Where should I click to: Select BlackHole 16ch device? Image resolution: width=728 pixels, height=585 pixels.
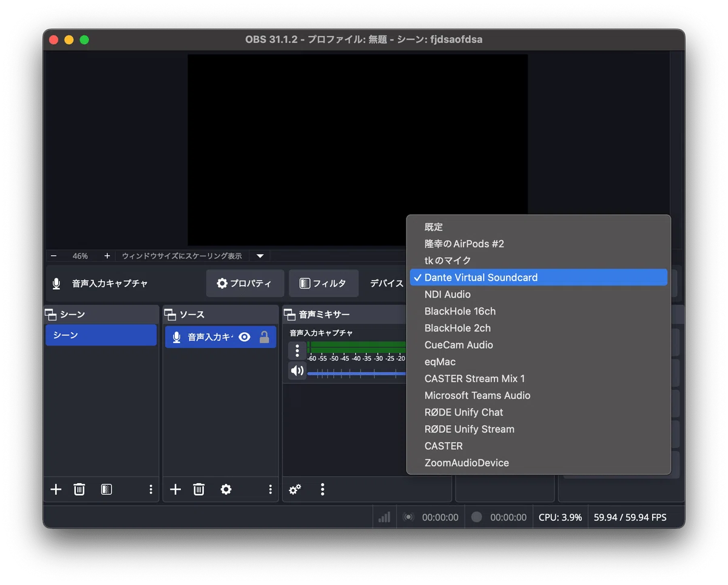point(539,311)
